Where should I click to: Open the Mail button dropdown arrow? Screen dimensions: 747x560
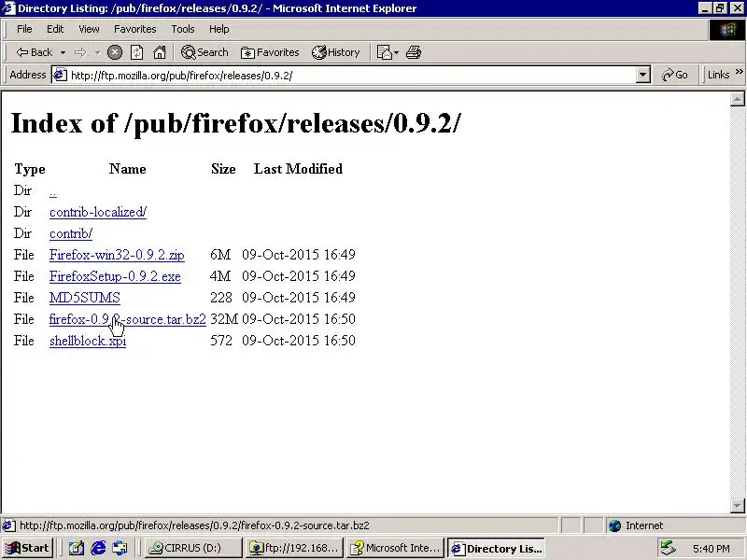pyautogui.click(x=396, y=52)
